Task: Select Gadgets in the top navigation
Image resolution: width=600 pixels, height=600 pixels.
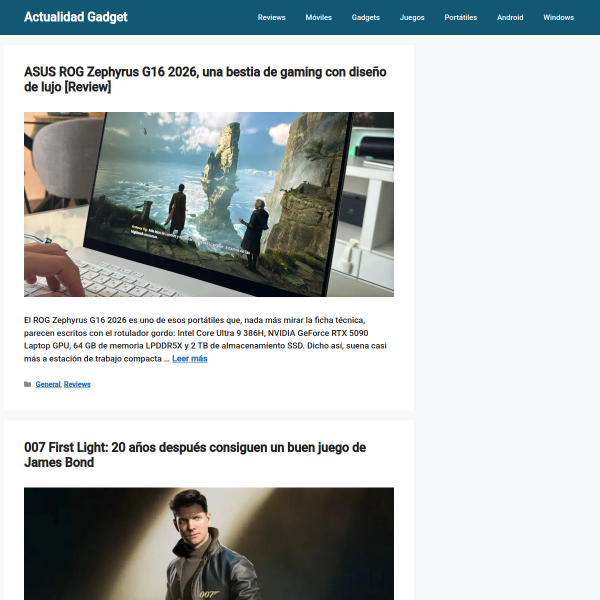Action: 365,18
